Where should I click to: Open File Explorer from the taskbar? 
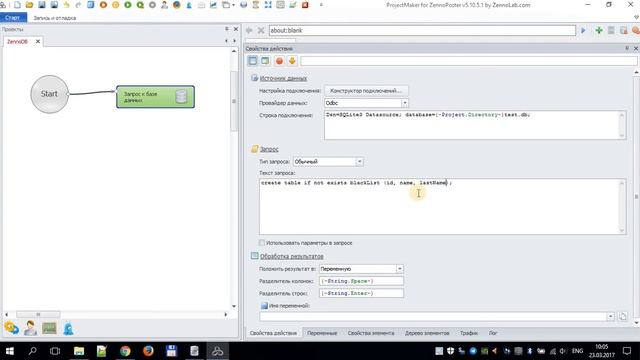pyautogui.click(x=79, y=351)
